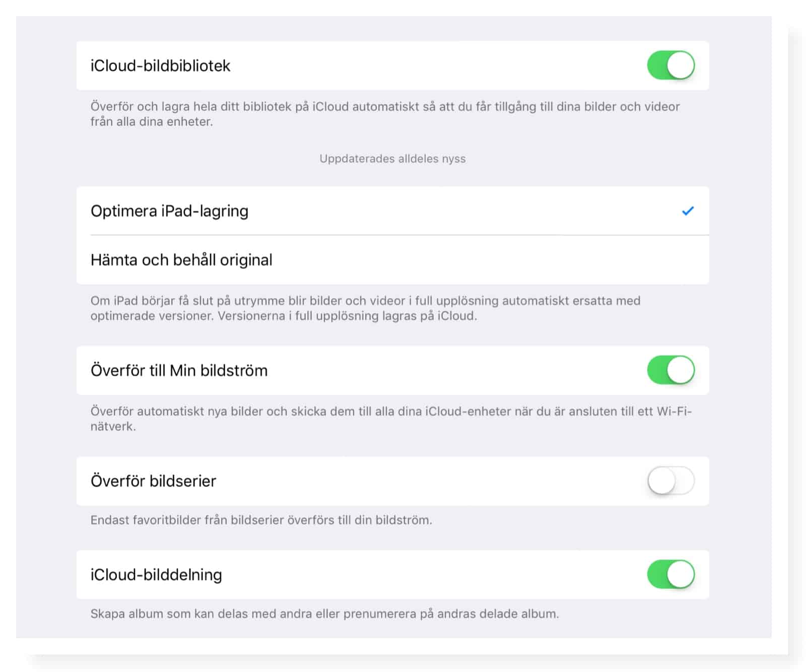Click the blank space in the iCloud-bilddelning row
Screen dimensions: 806x672
[x=428, y=575]
